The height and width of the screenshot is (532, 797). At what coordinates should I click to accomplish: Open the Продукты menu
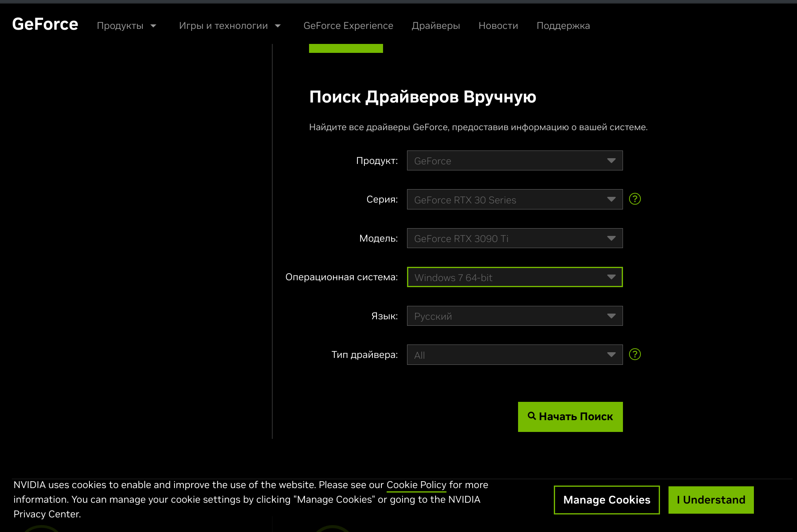[120, 26]
